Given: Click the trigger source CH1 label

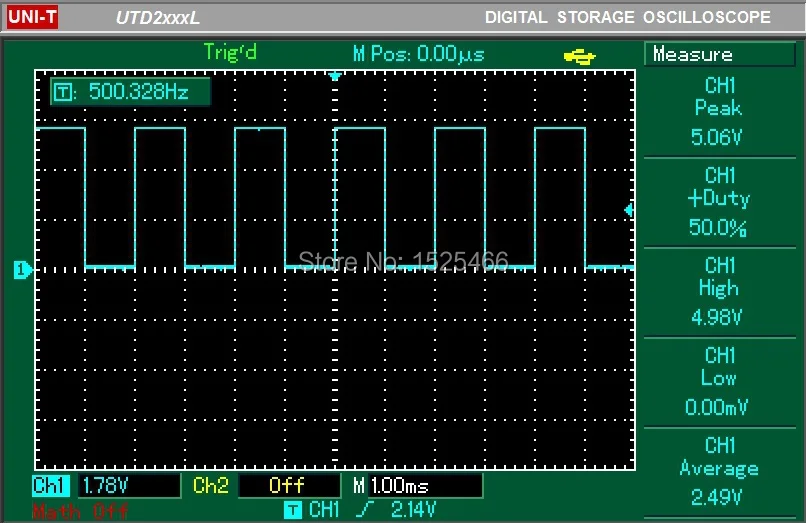Looking at the screenshot, I should point(324,510).
